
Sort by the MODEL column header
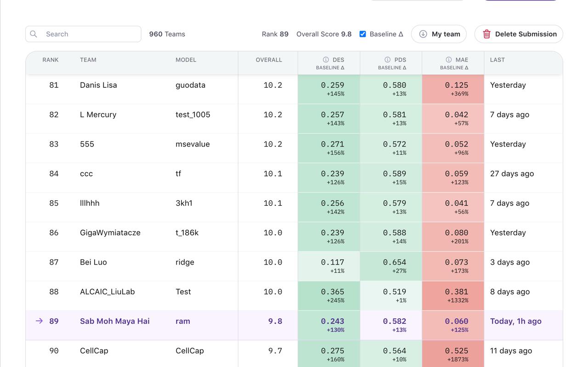coord(187,60)
